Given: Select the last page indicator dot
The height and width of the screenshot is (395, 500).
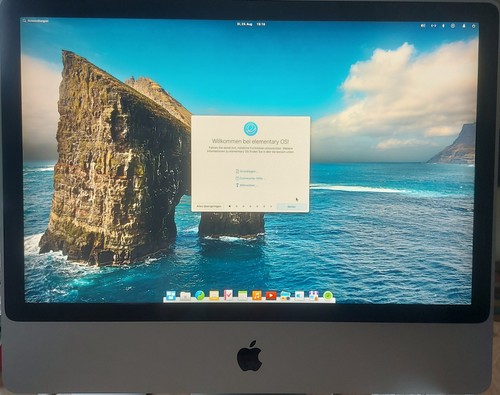Looking at the screenshot, I should tap(271, 206).
